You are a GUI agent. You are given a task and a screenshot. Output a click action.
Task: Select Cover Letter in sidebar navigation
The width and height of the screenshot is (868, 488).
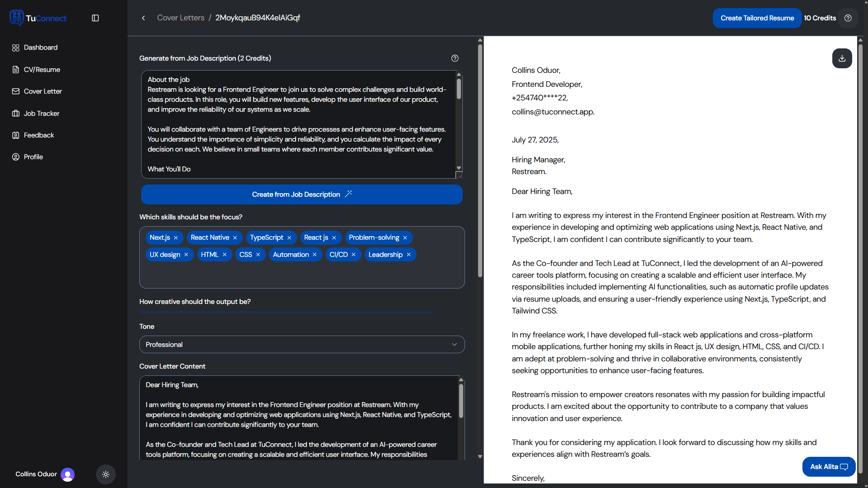point(43,91)
